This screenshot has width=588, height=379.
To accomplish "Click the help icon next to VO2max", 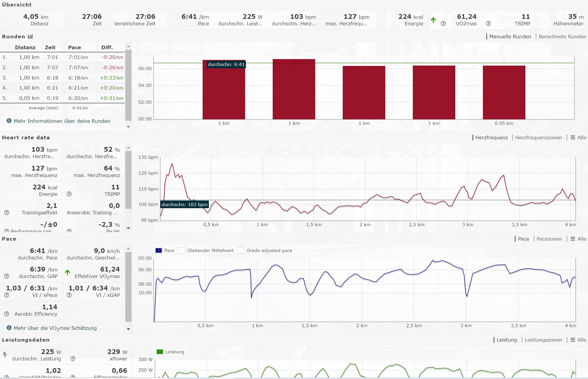I will point(443,24).
